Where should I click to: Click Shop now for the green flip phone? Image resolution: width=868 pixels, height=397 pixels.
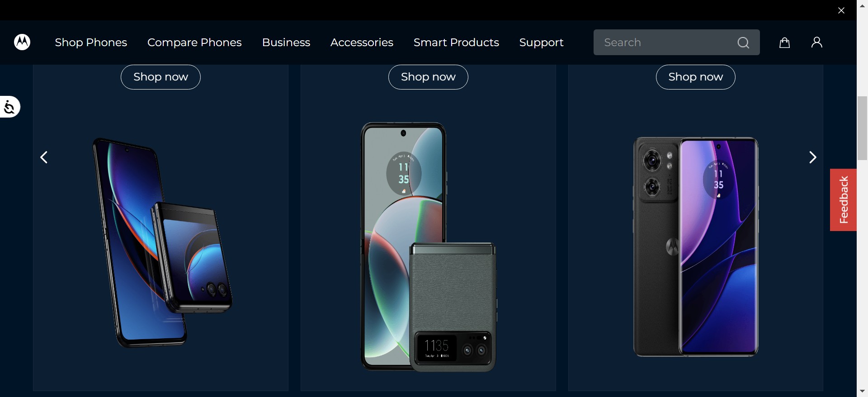click(x=428, y=77)
